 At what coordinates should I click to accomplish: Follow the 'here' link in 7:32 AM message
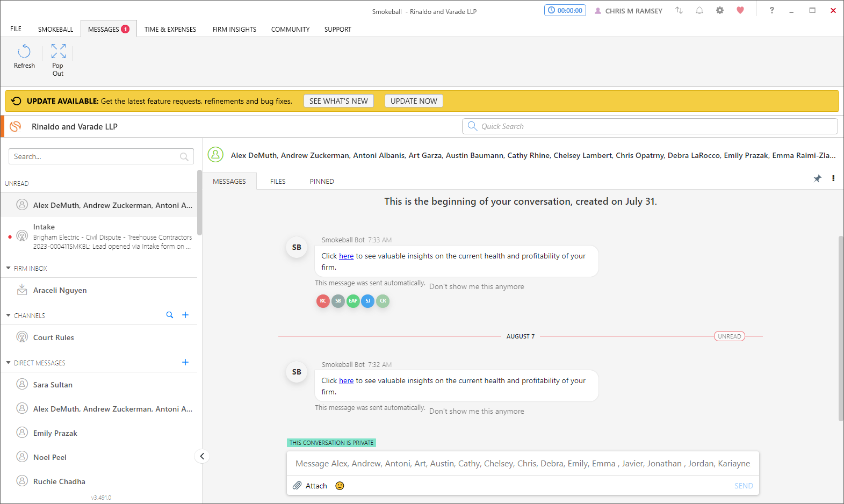click(347, 381)
